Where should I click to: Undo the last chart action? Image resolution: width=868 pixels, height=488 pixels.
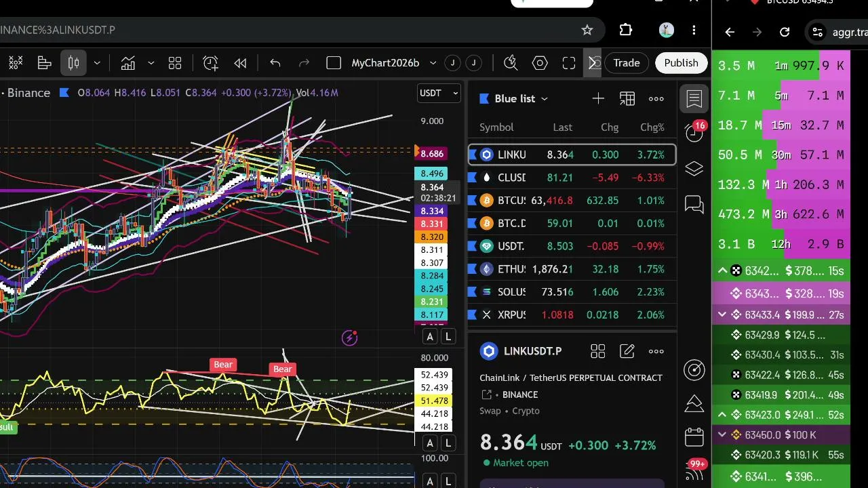[x=275, y=63]
